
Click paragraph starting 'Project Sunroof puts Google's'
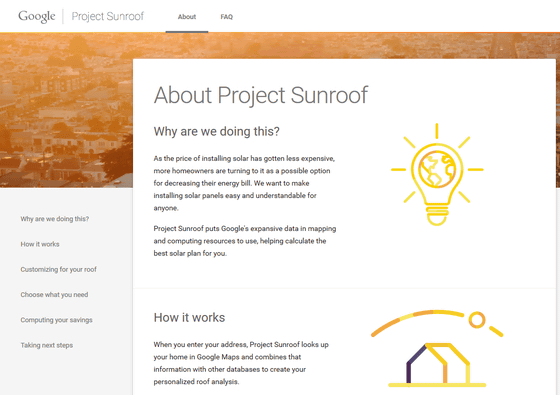(x=245, y=241)
